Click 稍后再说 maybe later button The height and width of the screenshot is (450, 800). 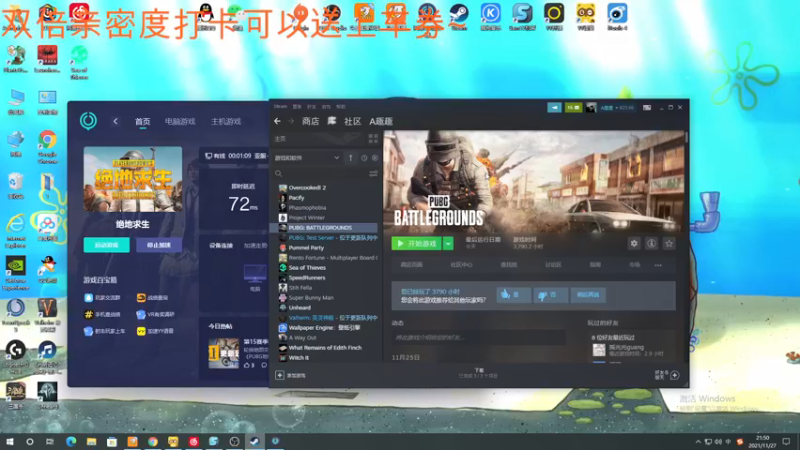coord(588,295)
